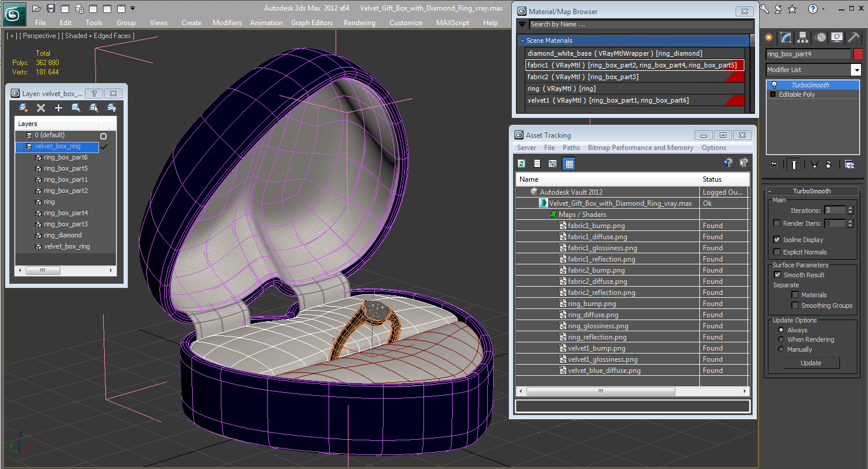This screenshot has width=868, height=469.
Task: Click Add Selected Objects plus icon in Layer dialog
Action: point(59,108)
